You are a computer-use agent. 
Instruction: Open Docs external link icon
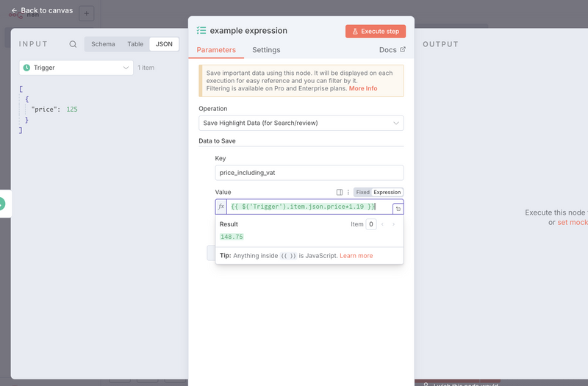(x=403, y=49)
